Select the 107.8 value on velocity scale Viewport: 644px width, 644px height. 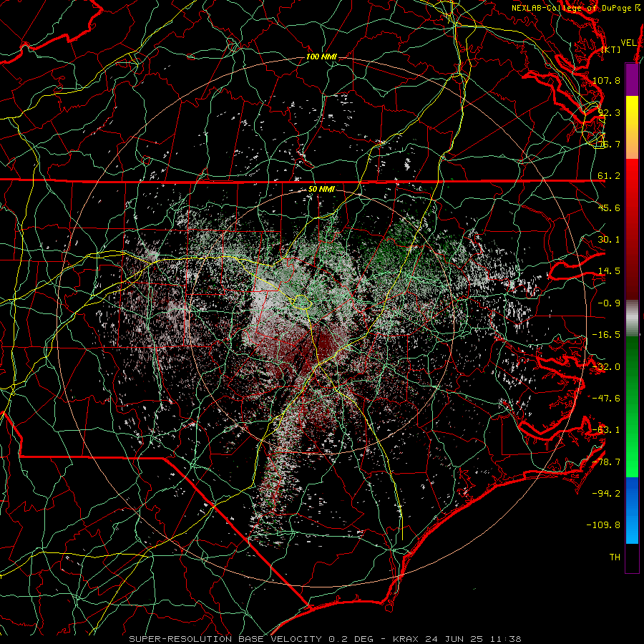click(606, 80)
